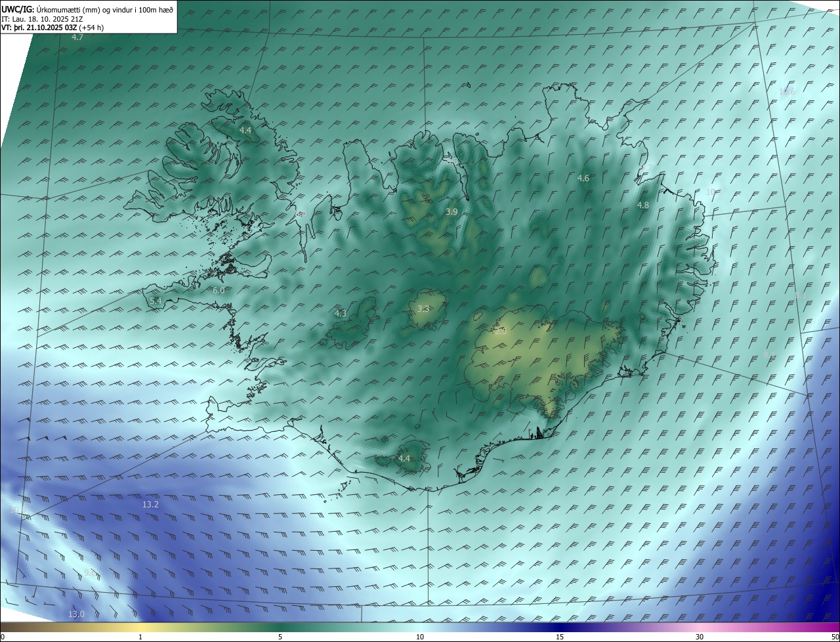
Task: Select the 5.4 value label on the map
Action: tap(156, 301)
